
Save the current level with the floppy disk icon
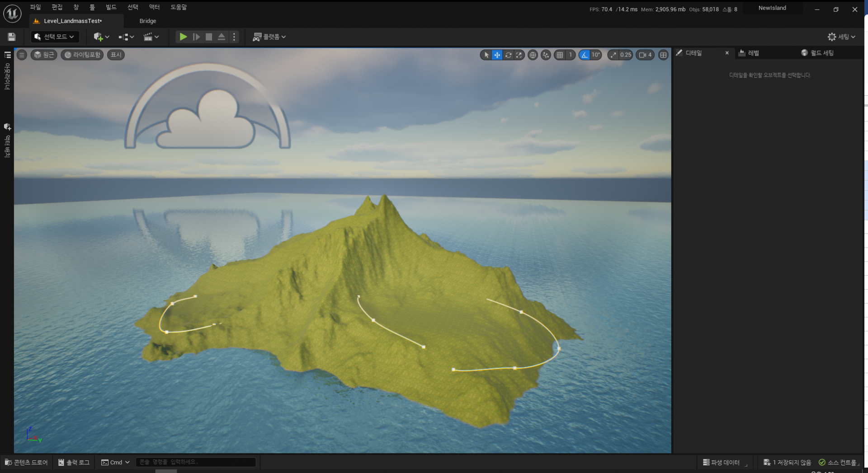12,37
